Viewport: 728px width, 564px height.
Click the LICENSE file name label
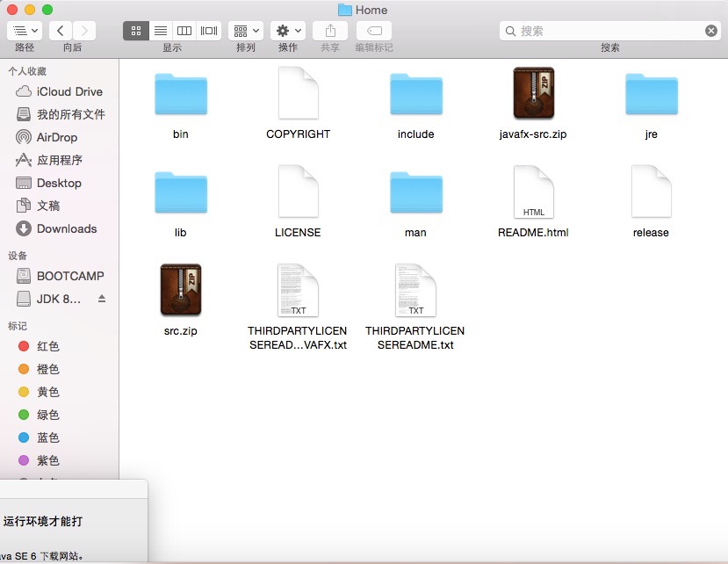[298, 232]
